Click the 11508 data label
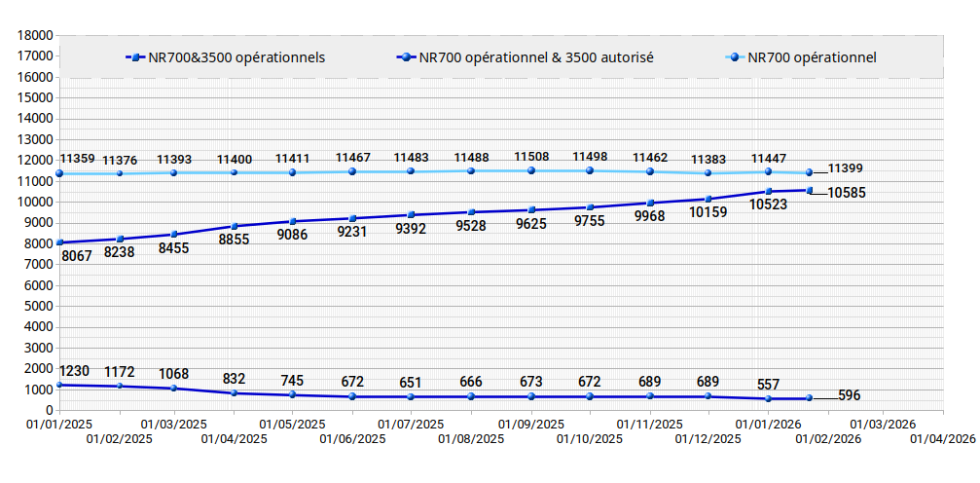The height and width of the screenshot is (483, 980). pyautogui.click(x=531, y=157)
